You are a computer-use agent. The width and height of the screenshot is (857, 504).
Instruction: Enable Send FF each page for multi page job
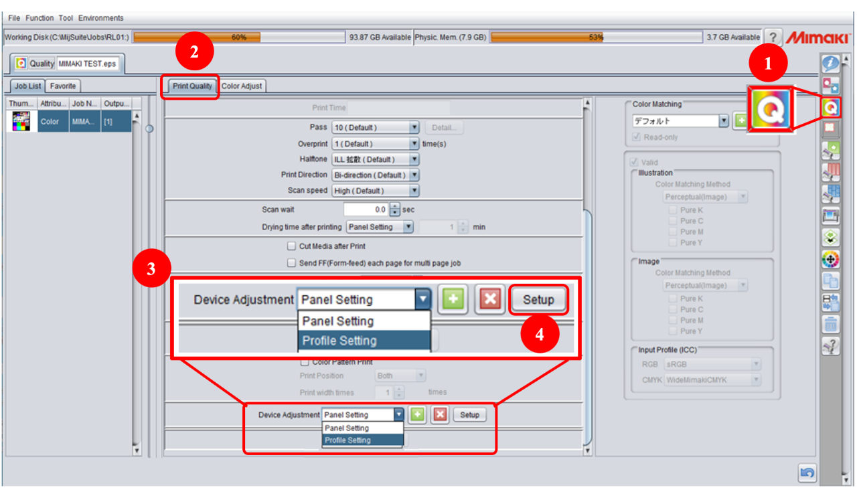[292, 263]
